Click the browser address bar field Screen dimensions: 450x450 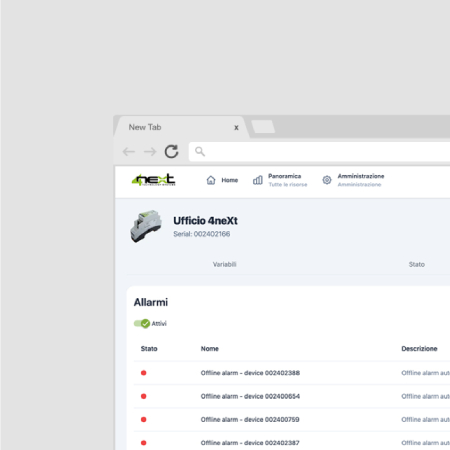pos(319,152)
